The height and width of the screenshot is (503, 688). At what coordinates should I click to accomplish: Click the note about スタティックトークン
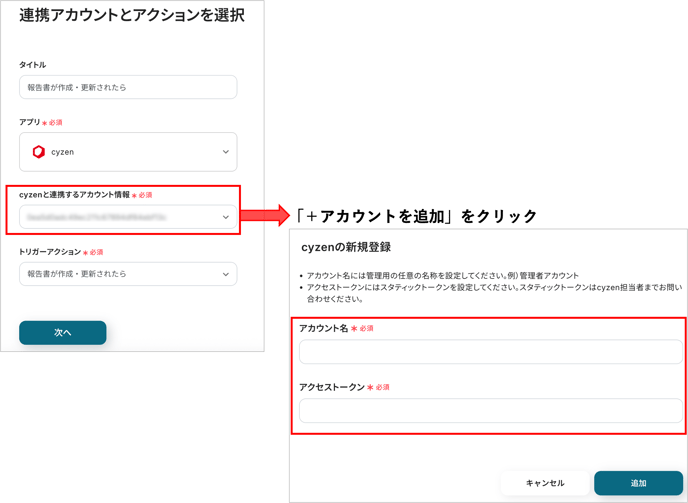coord(494,293)
